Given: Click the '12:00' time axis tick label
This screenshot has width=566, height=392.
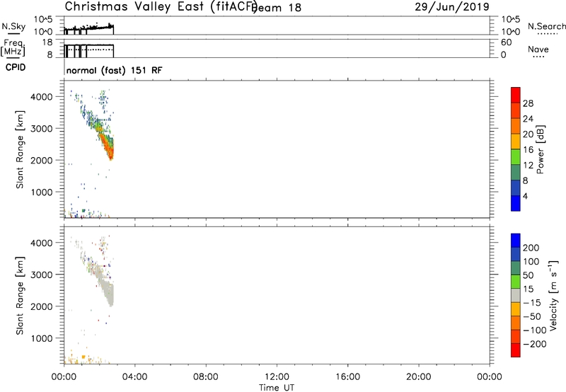Looking at the screenshot, I should pyautogui.click(x=277, y=377).
